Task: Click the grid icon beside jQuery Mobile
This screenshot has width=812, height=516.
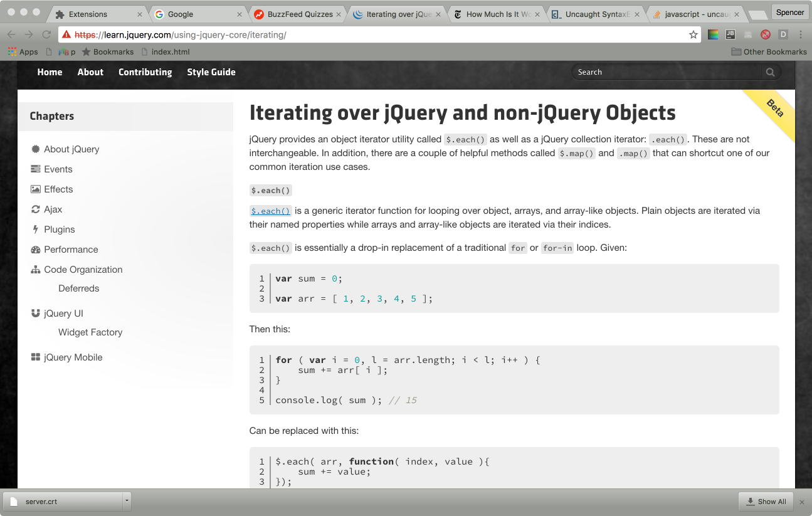Action: 36,357
